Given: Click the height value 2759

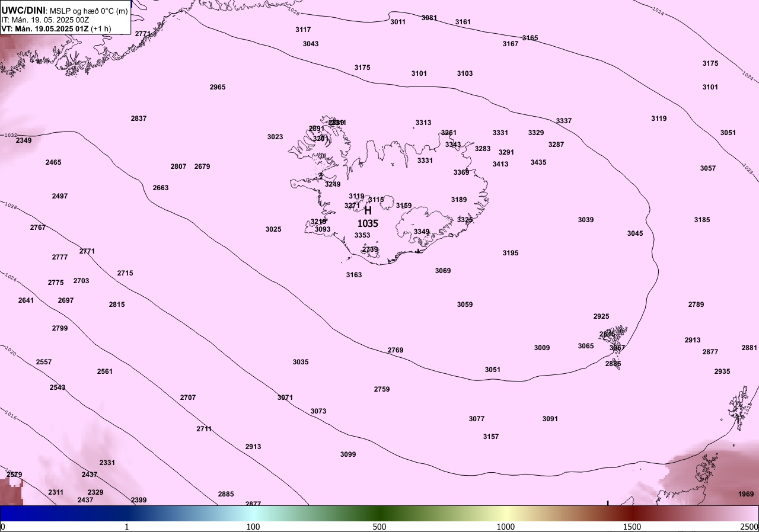Looking at the screenshot, I should (382, 389).
